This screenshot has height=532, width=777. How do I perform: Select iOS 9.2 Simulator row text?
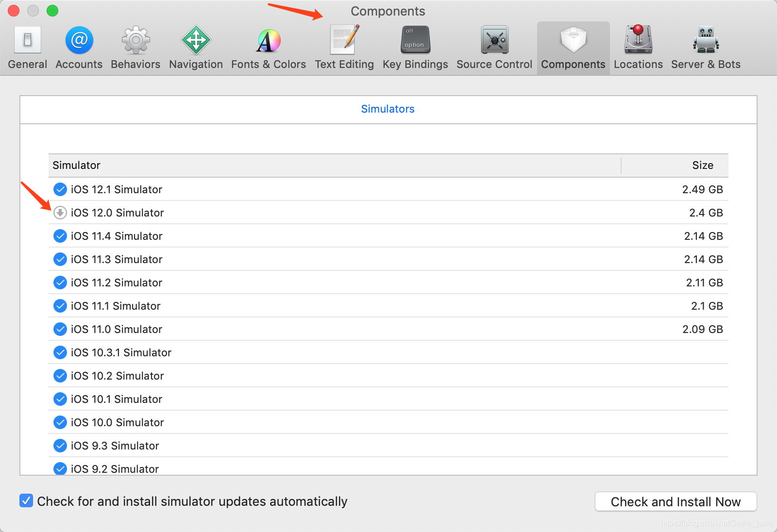tap(115, 469)
